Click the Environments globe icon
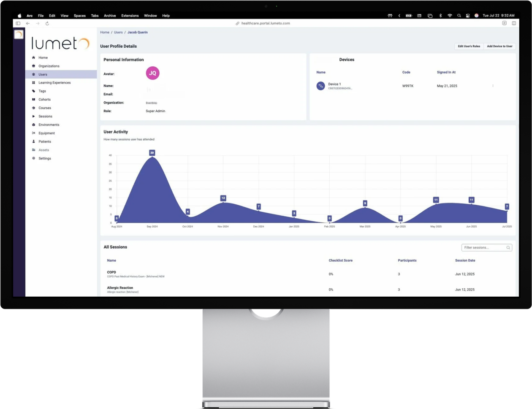Image resolution: width=532 pixels, height=409 pixels. pos(34,125)
